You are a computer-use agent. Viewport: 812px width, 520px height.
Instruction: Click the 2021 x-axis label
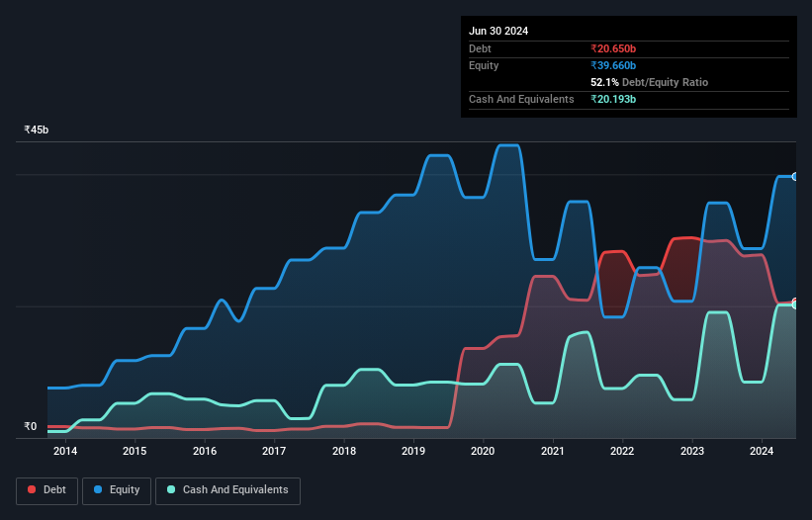(x=553, y=451)
